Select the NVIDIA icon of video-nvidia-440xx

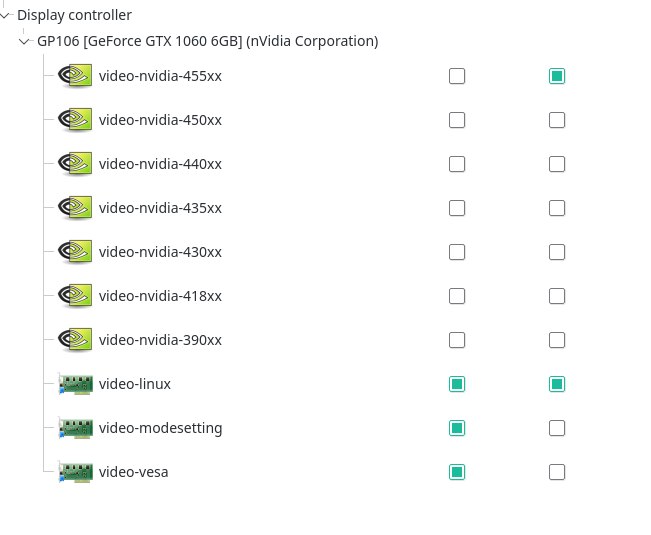pyautogui.click(x=75, y=164)
